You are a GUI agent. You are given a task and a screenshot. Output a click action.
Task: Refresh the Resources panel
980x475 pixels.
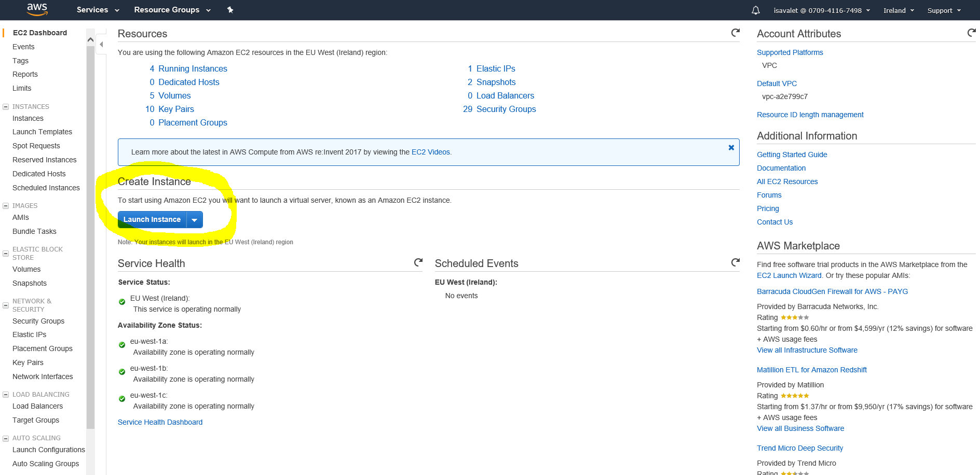(735, 33)
